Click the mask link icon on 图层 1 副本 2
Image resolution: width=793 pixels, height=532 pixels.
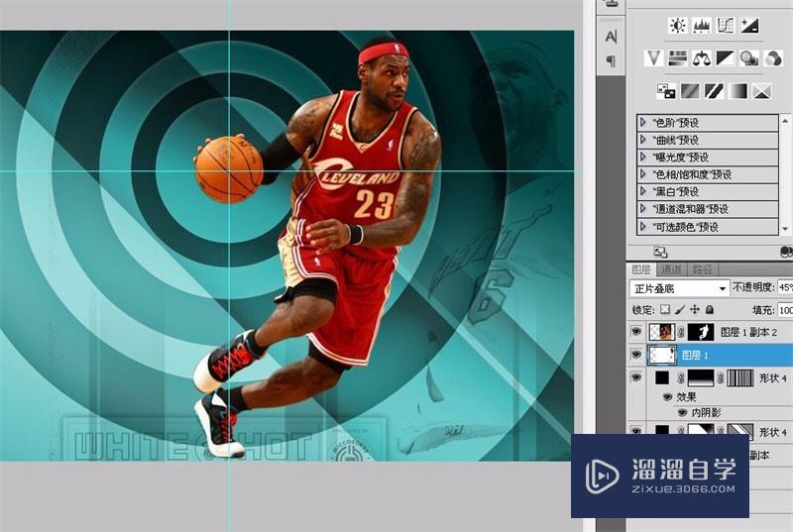tap(681, 333)
